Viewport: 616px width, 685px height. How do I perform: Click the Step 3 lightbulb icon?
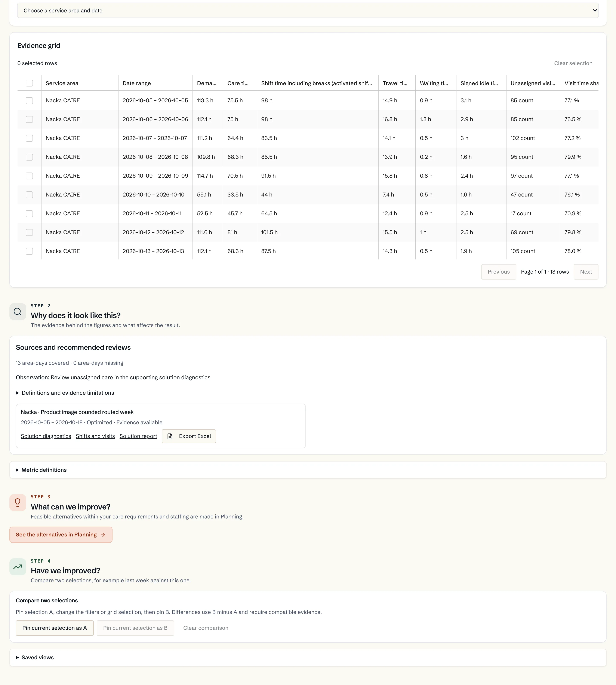18,503
